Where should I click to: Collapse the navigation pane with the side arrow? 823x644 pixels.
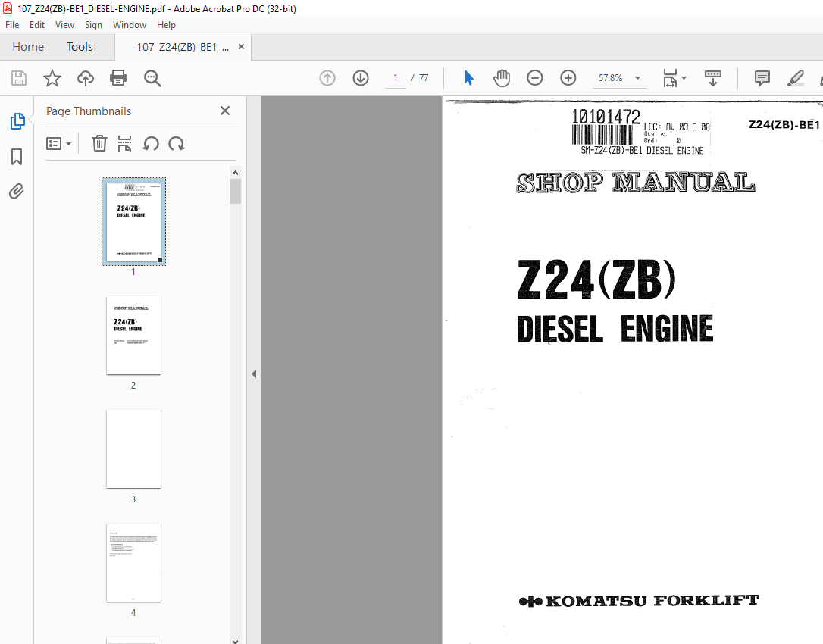point(254,374)
